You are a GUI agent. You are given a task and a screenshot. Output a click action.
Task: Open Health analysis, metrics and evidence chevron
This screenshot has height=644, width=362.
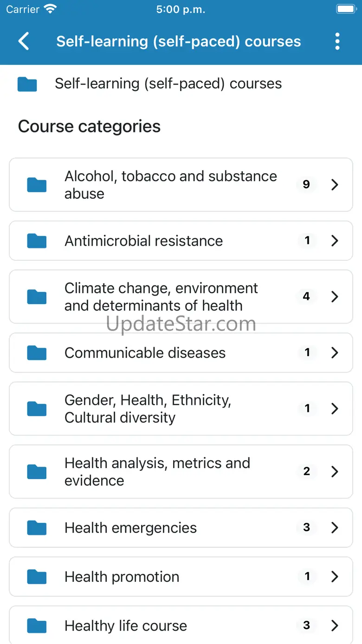click(x=335, y=472)
